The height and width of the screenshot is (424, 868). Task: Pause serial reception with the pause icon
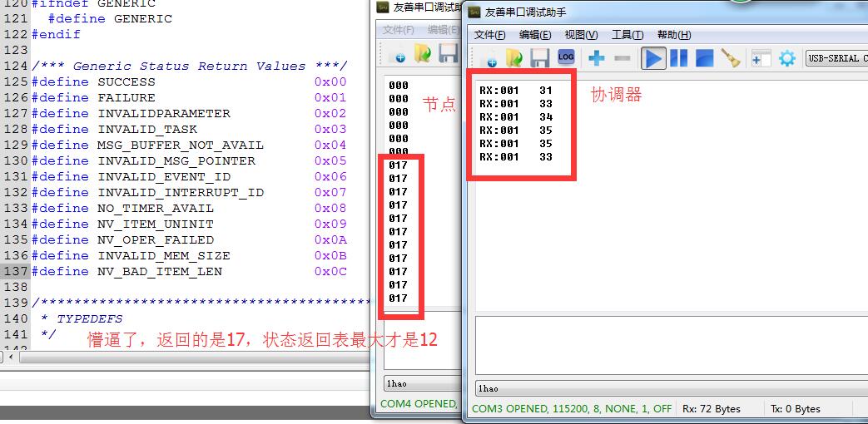[x=679, y=57]
